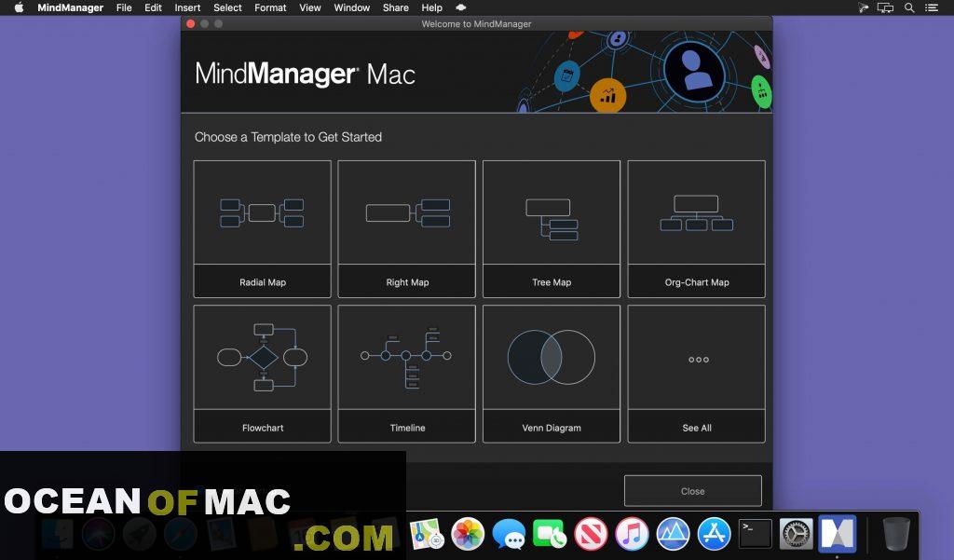Select the Venn Diagram template
Screen dimensions: 954x560
click(552, 374)
